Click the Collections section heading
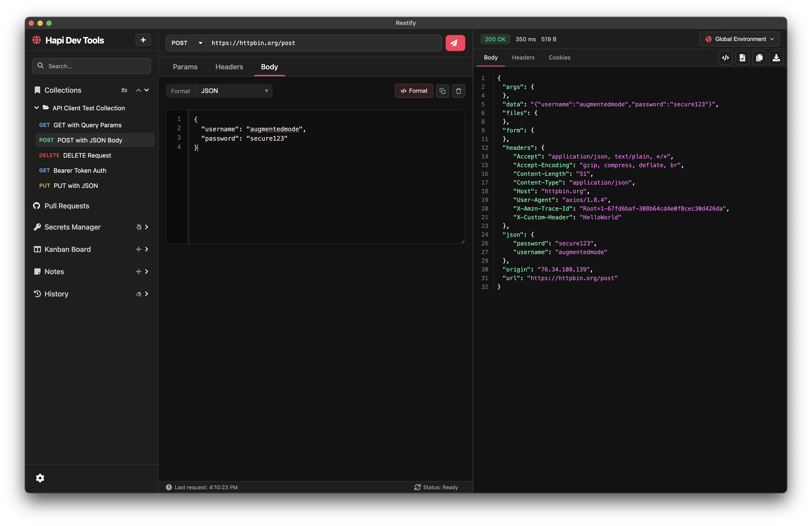Viewport: 812px width, 526px height. tap(63, 90)
